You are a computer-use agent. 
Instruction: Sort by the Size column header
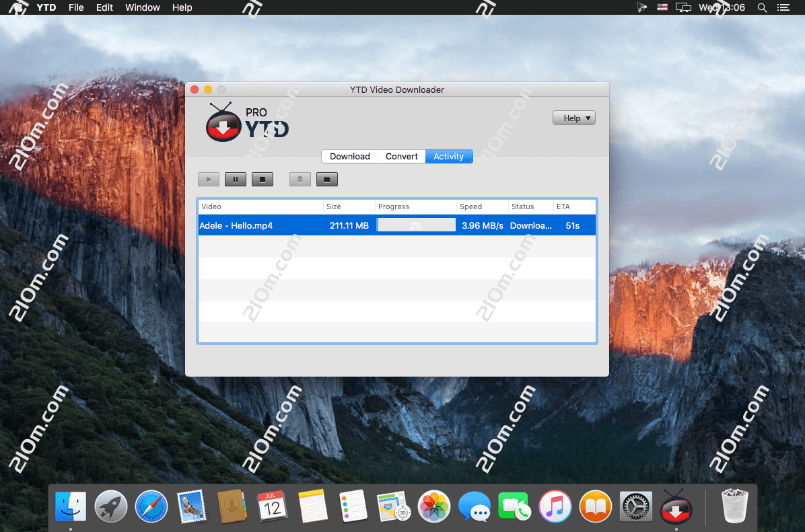coord(349,206)
